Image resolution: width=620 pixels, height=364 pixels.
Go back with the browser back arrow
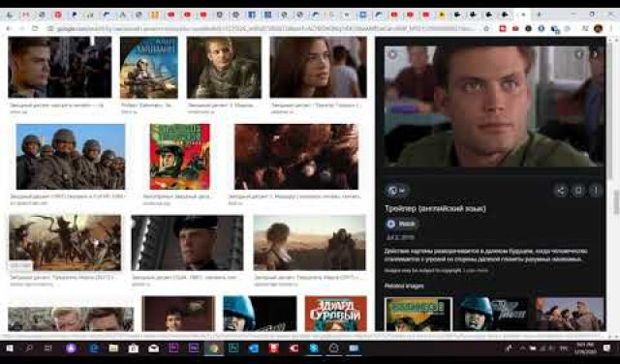[x=9, y=29]
